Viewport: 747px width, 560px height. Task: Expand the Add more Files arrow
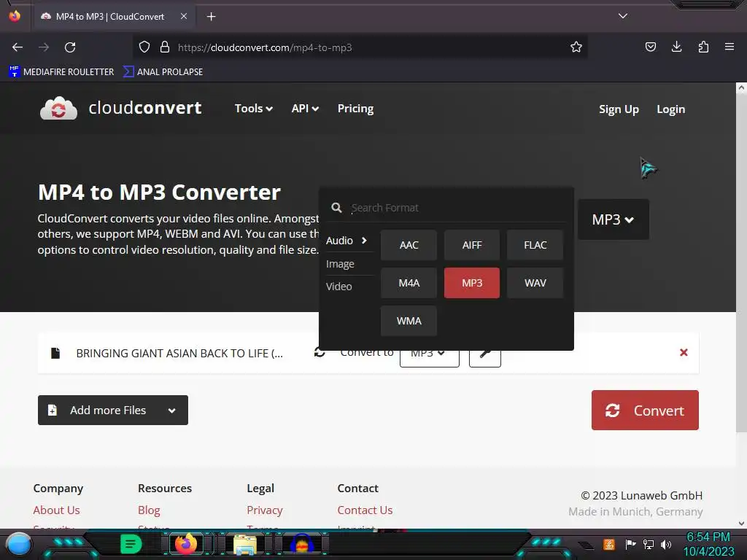point(172,411)
